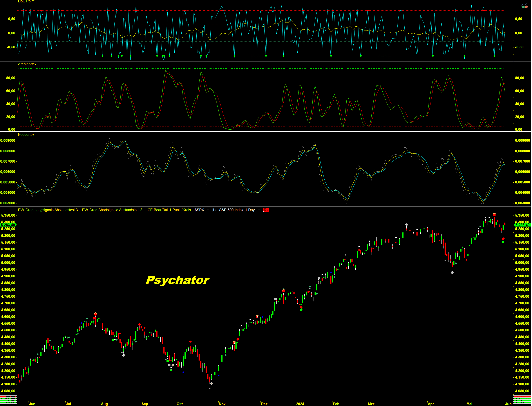Viewport: 532px width, 406px height.
Task: Open the $SPX symbol dropdown arrow
Action: pyautogui.click(x=208, y=210)
